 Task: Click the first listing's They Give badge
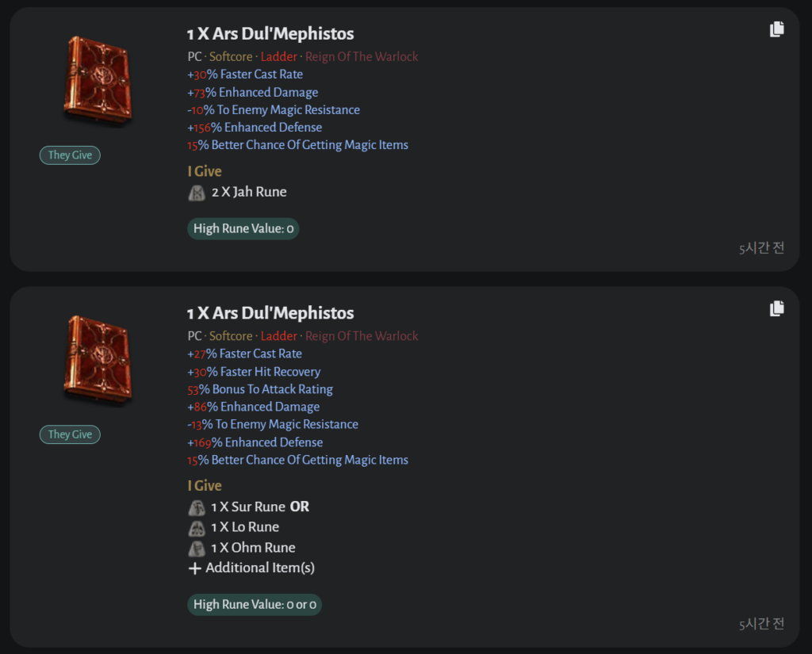(70, 155)
